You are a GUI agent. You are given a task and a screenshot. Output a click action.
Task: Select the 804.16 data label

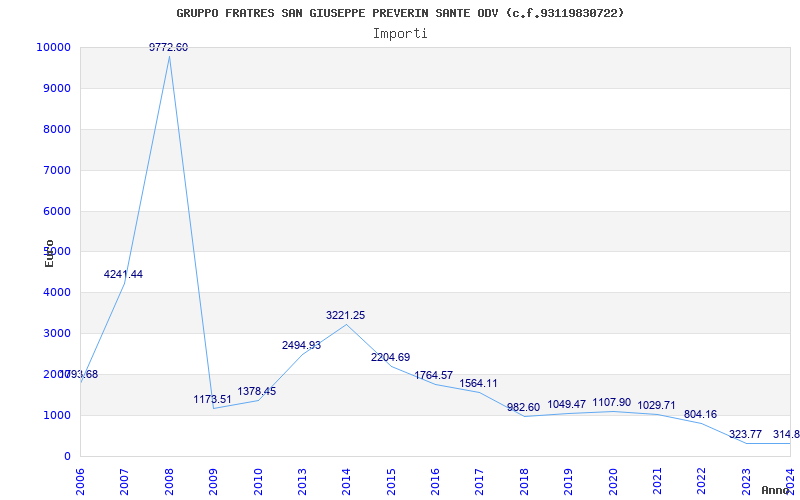tap(701, 414)
